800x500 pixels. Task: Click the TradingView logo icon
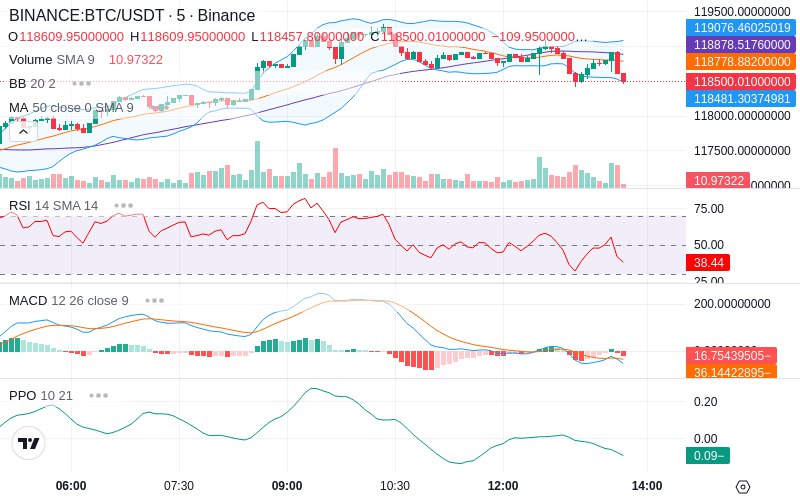tap(29, 443)
